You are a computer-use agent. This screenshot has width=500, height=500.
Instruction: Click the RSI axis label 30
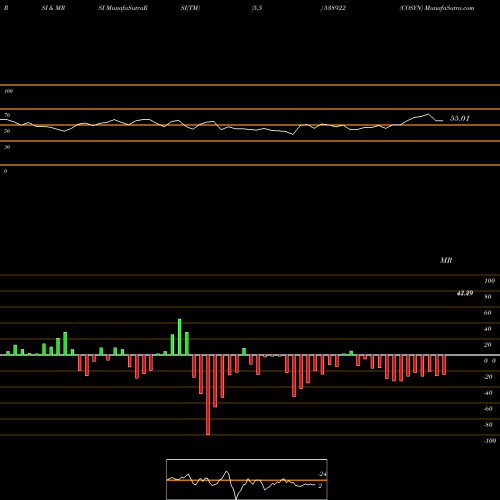click(x=7, y=147)
